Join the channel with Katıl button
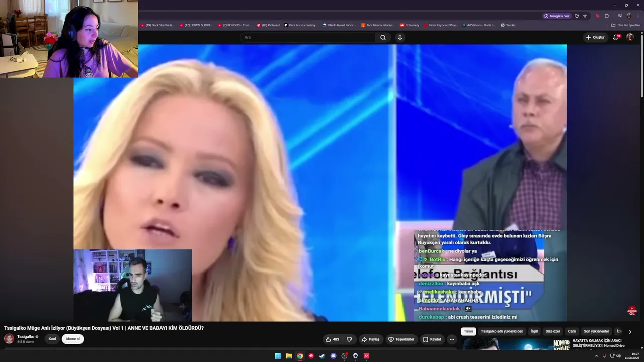 (x=52, y=339)
